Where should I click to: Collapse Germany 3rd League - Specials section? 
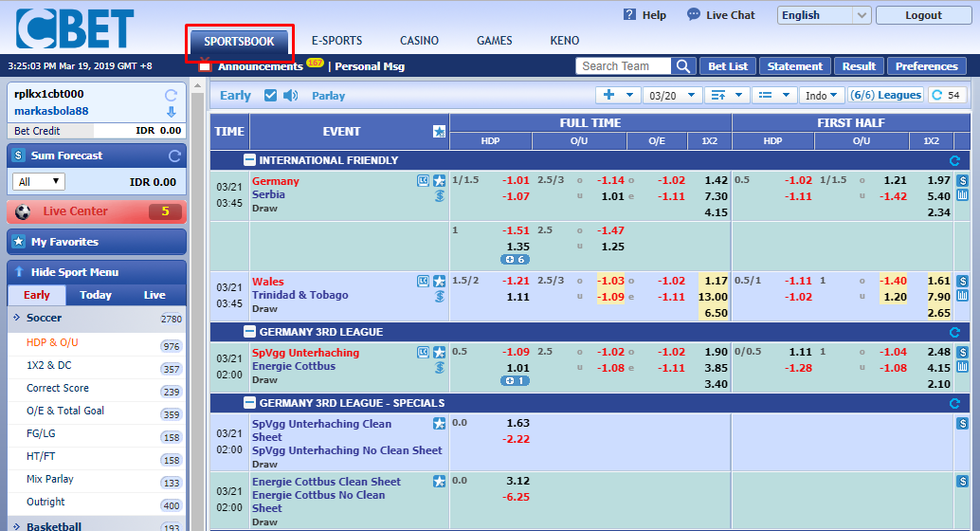point(249,403)
